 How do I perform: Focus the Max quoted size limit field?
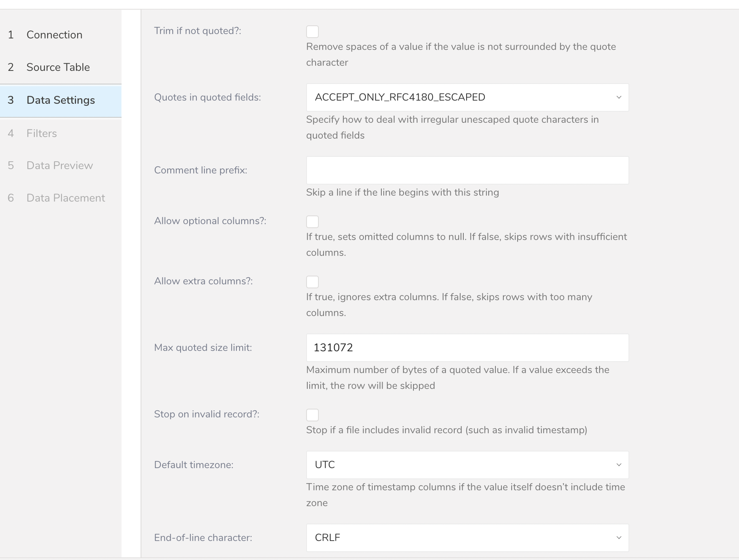tap(467, 348)
